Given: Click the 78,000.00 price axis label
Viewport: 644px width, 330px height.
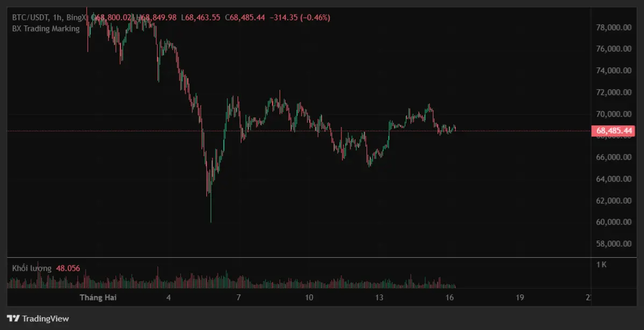Looking at the screenshot, I should pyautogui.click(x=613, y=27).
